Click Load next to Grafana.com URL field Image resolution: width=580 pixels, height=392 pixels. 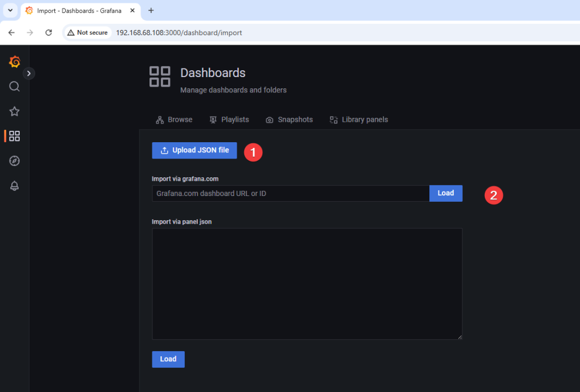pyautogui.click(x=446, y=193)
